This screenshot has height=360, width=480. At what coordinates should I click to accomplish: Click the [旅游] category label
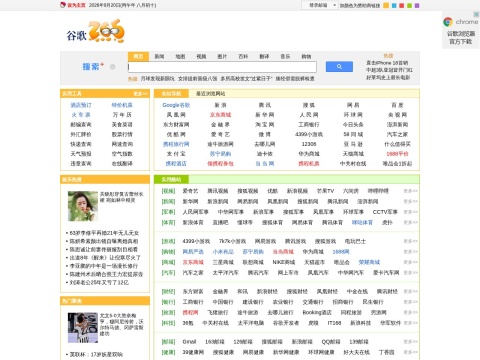168,313
